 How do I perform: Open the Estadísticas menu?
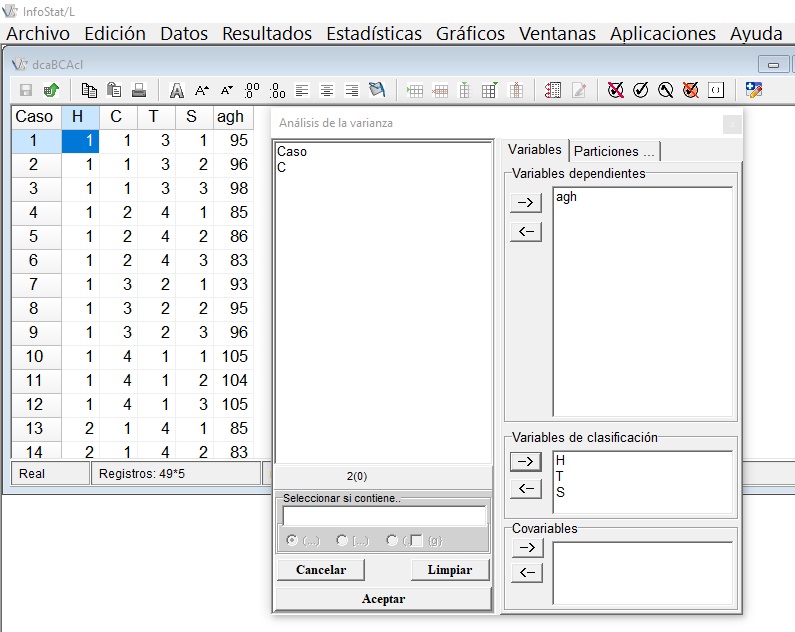(x=373, y=33)
